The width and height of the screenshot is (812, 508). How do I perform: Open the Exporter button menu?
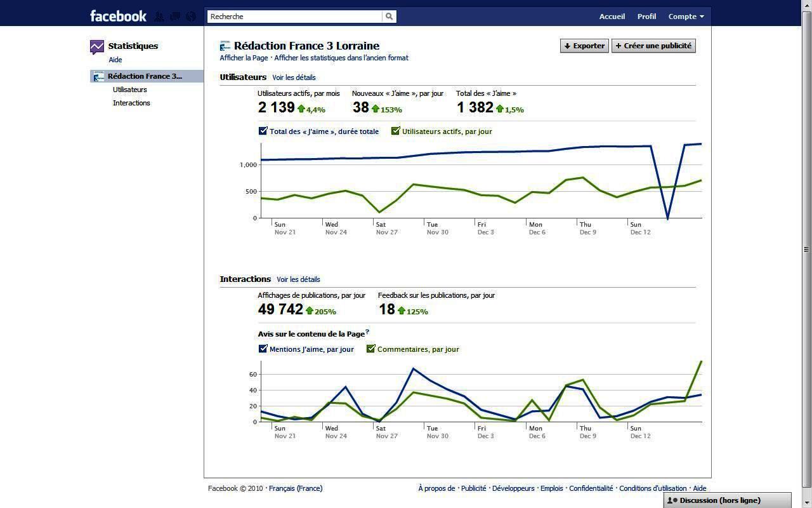tap(584, 46)
